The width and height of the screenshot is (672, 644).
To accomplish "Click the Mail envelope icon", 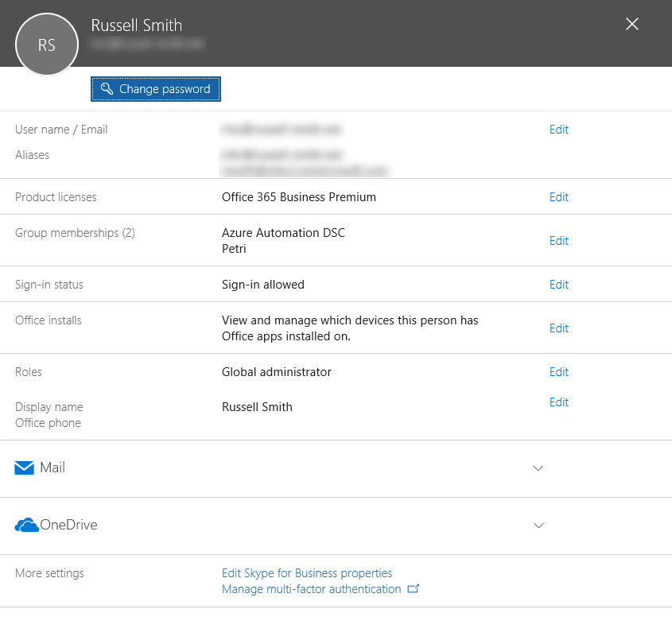I will pos(24,467).
